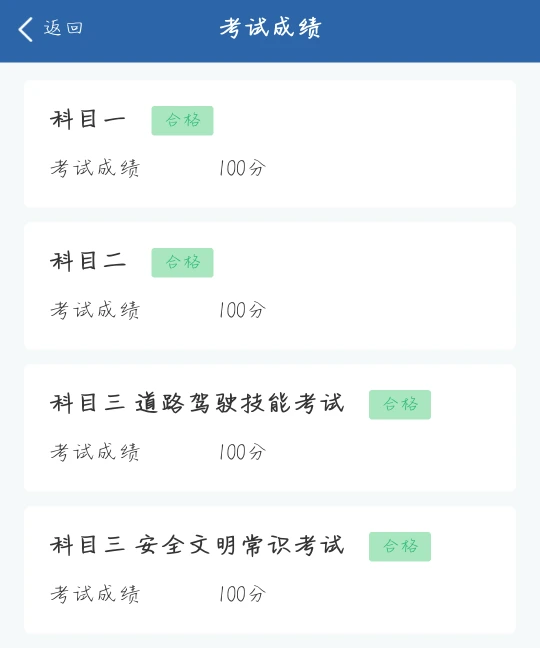Select the 考试成绩 page title

(x=271, y=28)
